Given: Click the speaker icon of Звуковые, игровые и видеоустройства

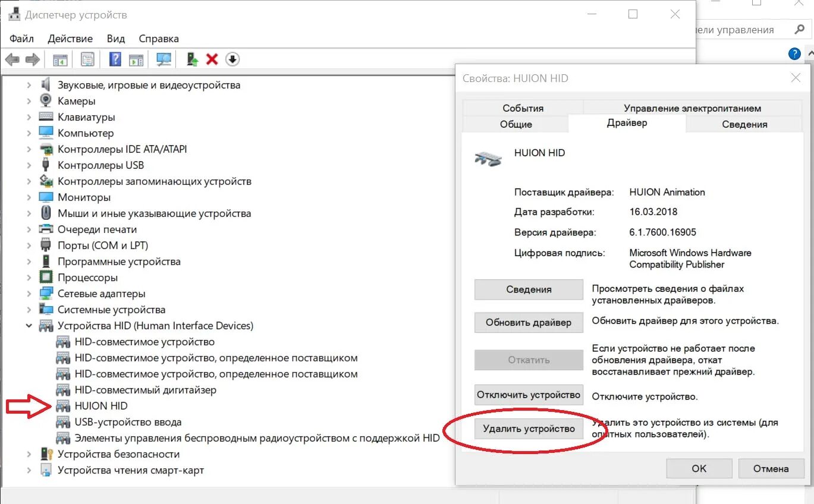Looking at the screenshot, I should coord(46,85).
